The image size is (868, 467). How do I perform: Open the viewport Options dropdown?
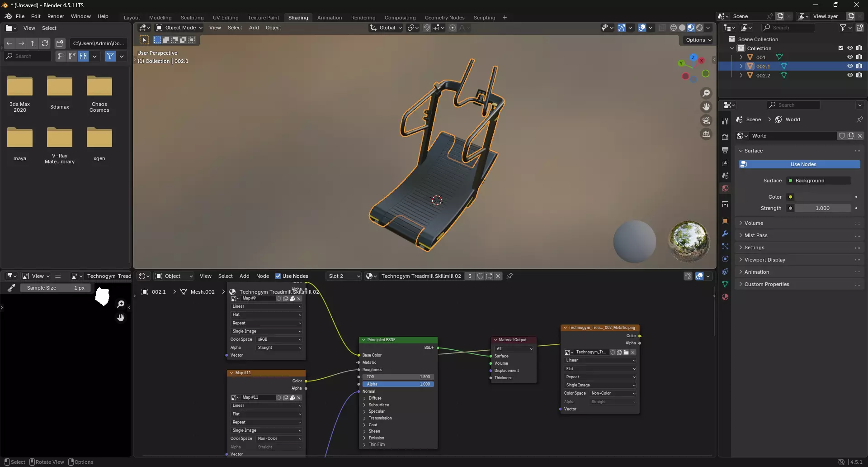click(x=698, y=40)
